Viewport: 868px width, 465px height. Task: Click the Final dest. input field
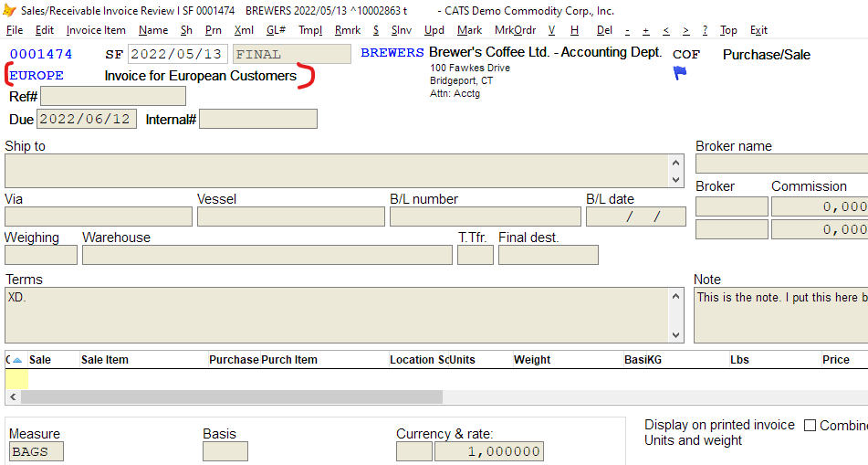point(548,255)
